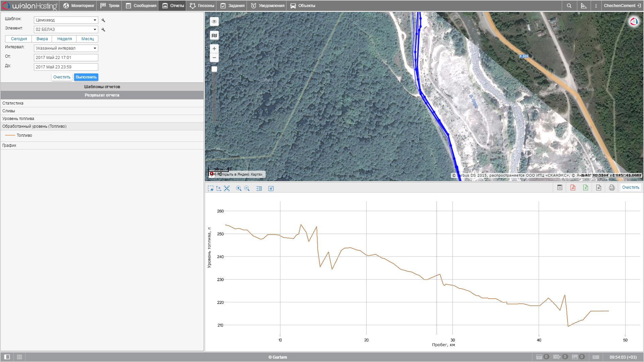Open the Интервал dropdown
Image resolution: width=644 pixels, height=362 pixels.
(66, 48)
